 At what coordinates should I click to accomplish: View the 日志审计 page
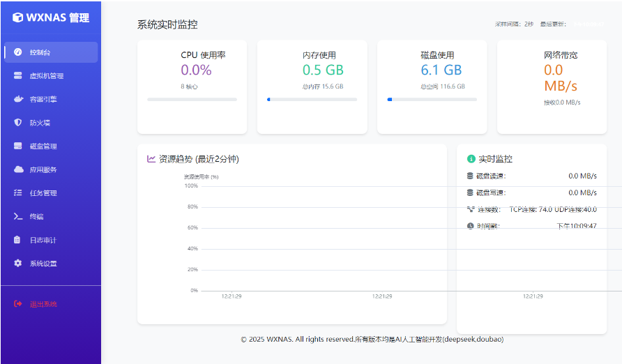pyautogui.click(x=51, y=239)
